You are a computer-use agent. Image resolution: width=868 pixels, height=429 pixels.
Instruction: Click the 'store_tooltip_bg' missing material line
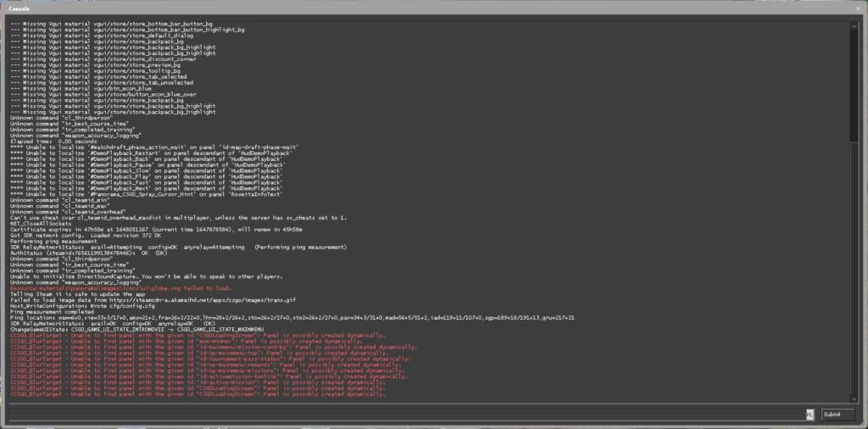pos(95,71)
